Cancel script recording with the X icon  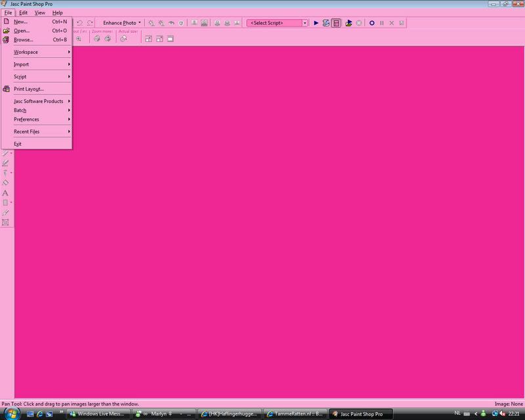click(x=391, y=23)
